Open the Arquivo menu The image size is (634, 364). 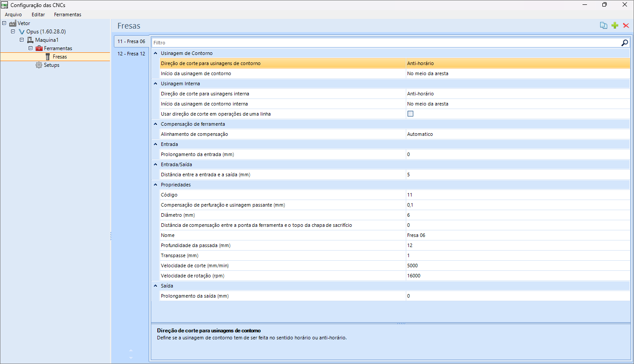[13, 15]
